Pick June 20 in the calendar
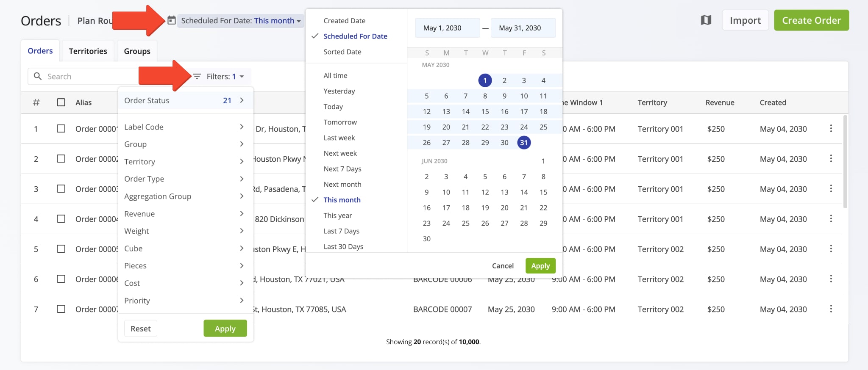 [x=504, y=207]
